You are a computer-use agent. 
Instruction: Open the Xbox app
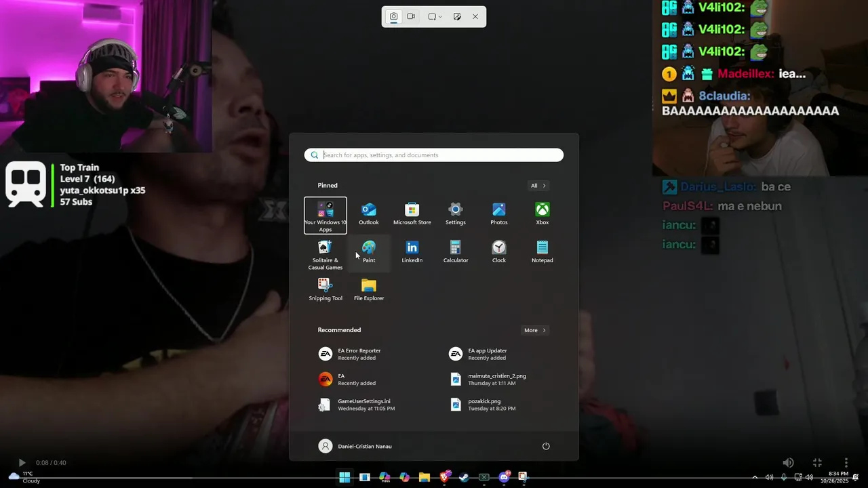542,214
